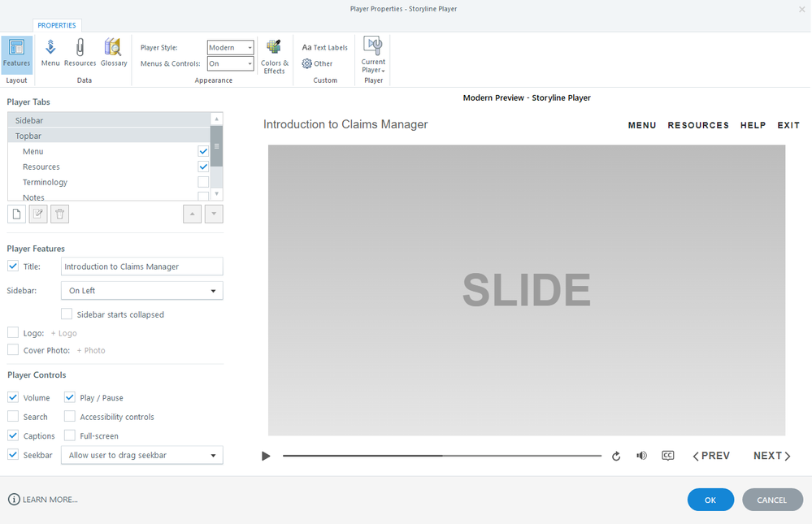Open RESOURCES in the preview topbar
Screen dimensions: 812x524
click(698, 125)
